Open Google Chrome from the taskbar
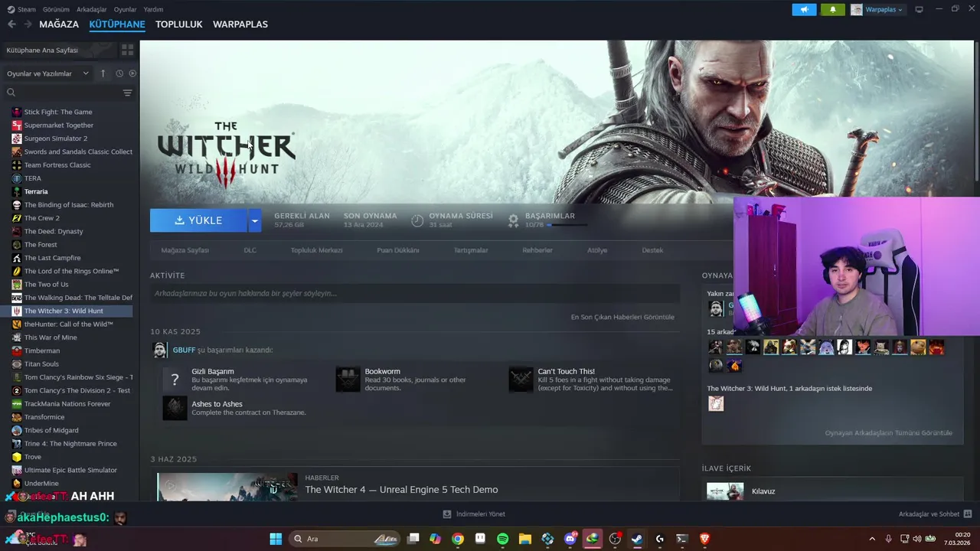 coord(458,539)
